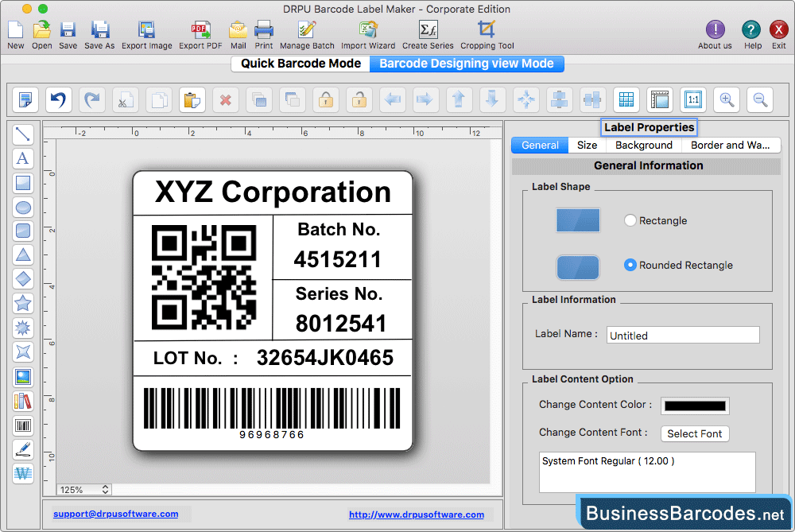Select the Barcode insert tool
This screenshot has height=532, width=795.
[x=23, y=425]
